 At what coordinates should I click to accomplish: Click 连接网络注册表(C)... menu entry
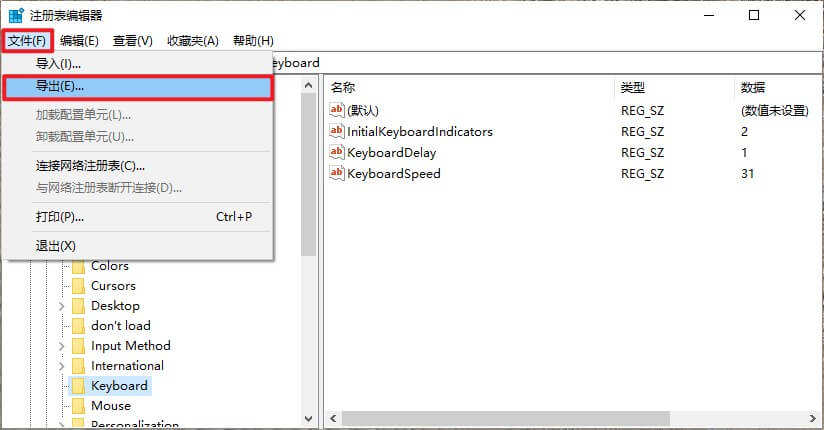point(90,166)
